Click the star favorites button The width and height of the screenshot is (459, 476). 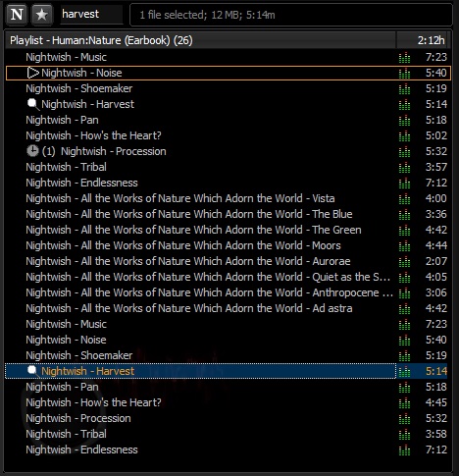41,15
